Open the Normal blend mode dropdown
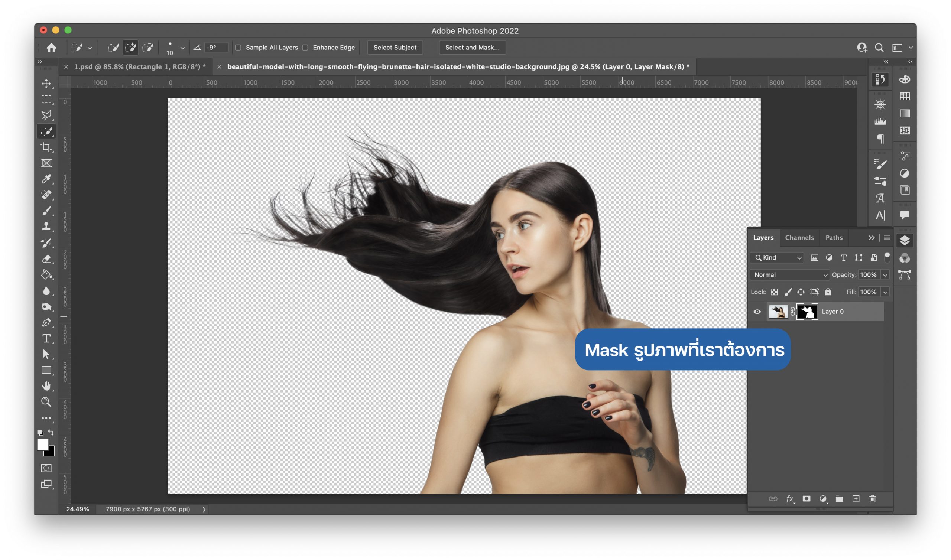Image resolution: width=951 pixels, height=560 pixels. [x=789, y=275]
